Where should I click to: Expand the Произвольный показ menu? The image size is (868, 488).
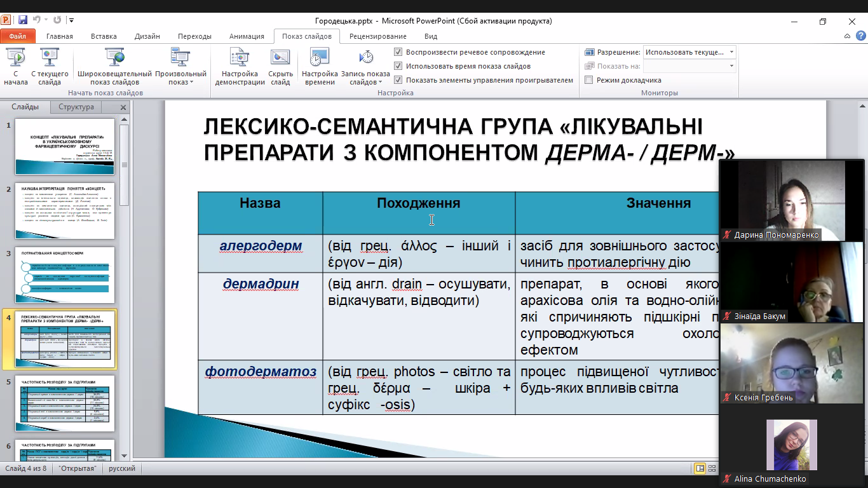[180, 74]
